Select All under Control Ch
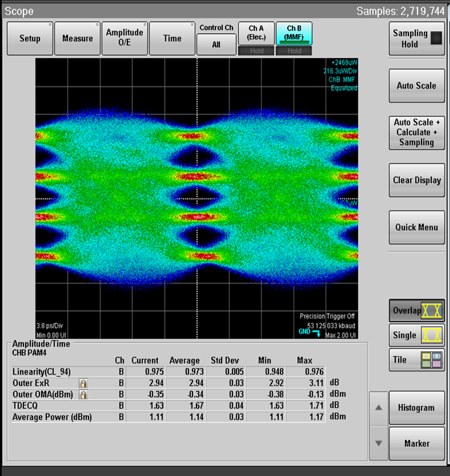Screen dimensions: 450x476 click(215, 44)
